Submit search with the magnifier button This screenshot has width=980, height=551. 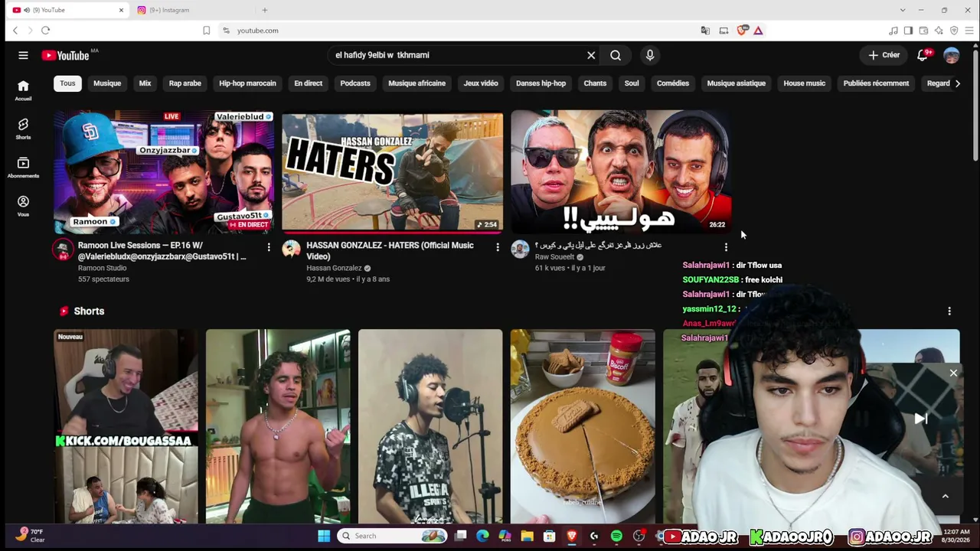(x=616, y=55)
